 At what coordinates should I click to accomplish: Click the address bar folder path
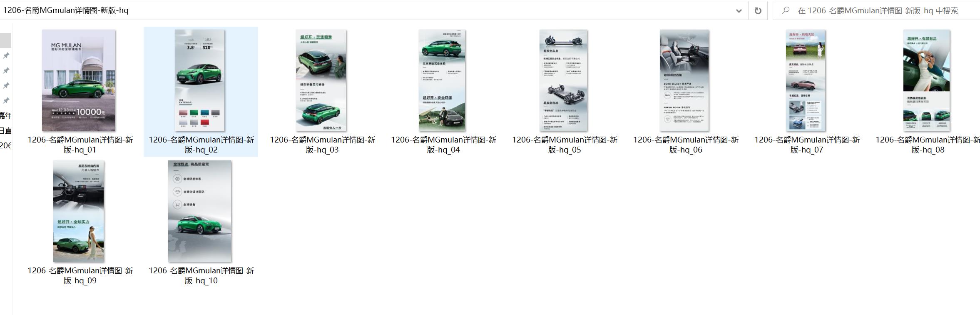(x=66, y=10)
